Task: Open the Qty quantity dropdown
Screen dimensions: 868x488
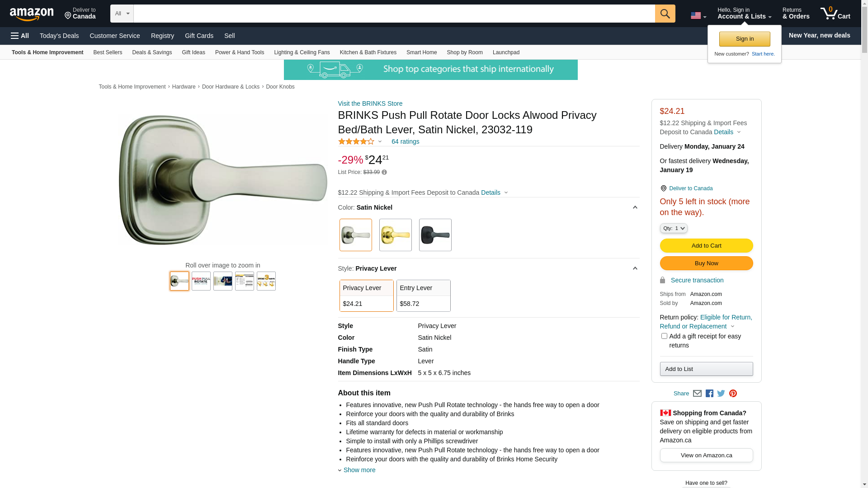Action: pos(674,228)
